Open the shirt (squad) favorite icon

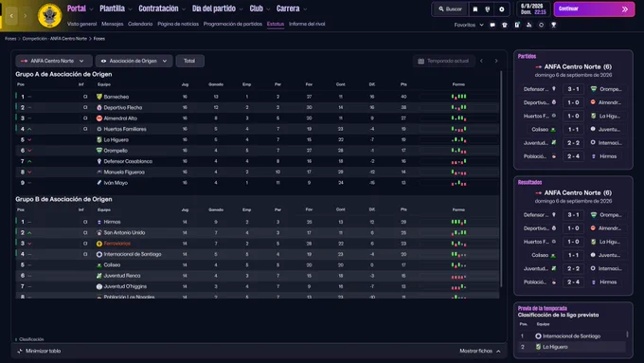tap(505, 25)
